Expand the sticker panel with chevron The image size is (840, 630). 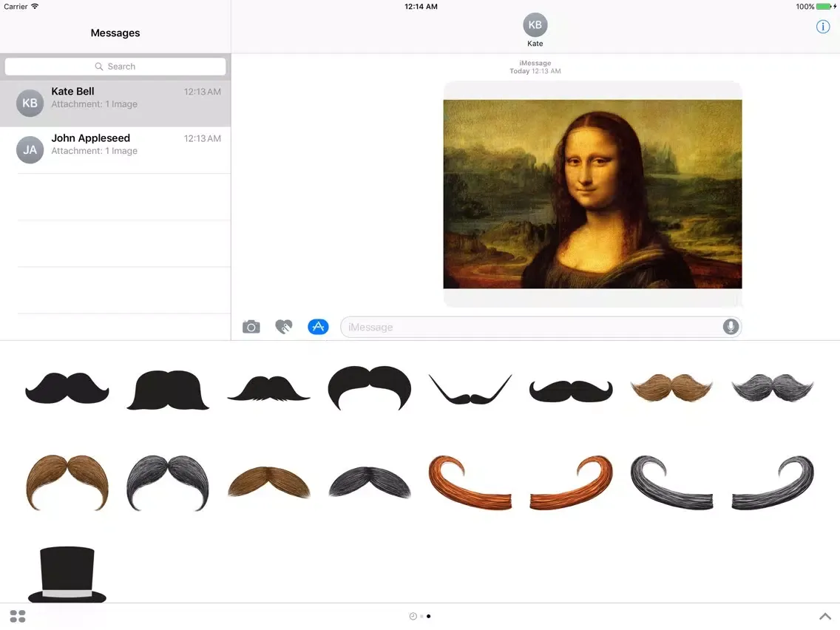tap(825, 617)
